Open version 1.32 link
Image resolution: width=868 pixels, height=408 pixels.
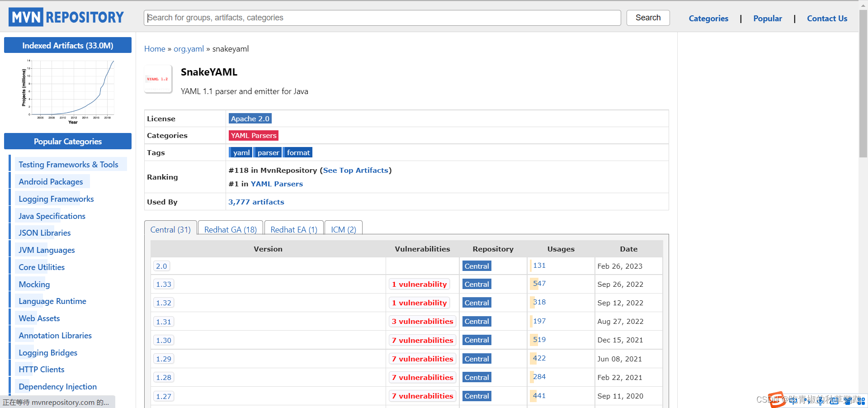click(x=164, y=303)
